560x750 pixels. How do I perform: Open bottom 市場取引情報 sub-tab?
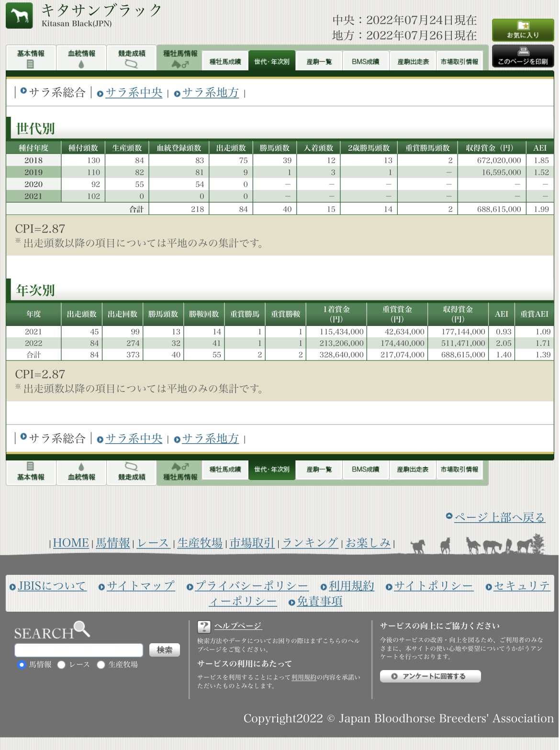[459, 470]
